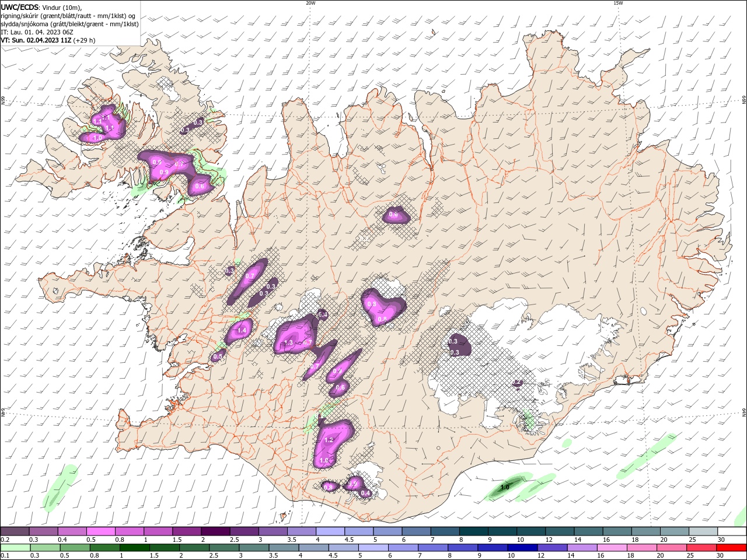Click the deep navy blue 10 swatch in lower legend
This screenshot has height=560, width=747.
522,548
